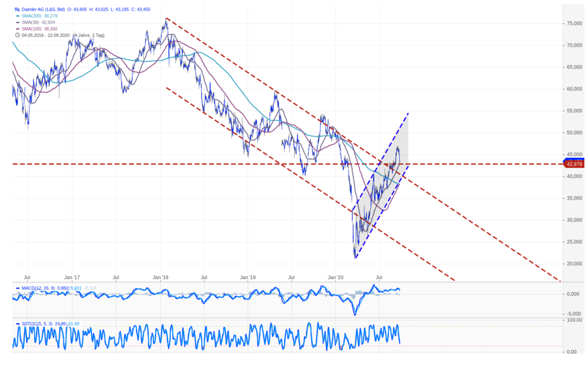Toggle the SMA(200) indicator label
Image resolution: width=588 pixels, height=375 pixels.
32,16
